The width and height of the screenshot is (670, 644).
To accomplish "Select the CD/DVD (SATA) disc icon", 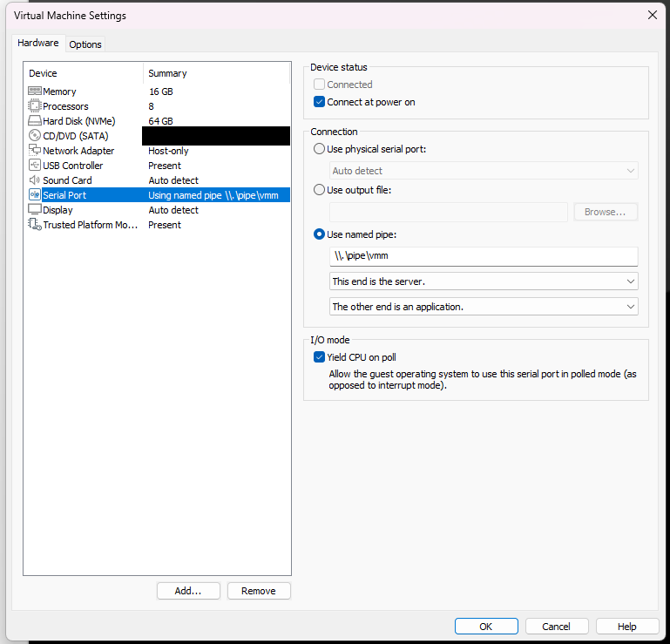I will (35, 135).
